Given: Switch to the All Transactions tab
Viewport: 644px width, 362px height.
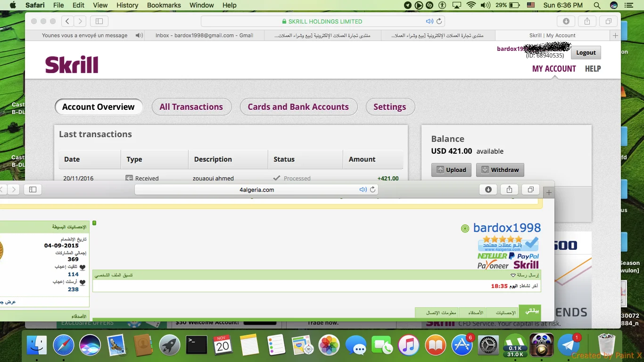Looking at the screenshot, I should (x=191, y=107).
